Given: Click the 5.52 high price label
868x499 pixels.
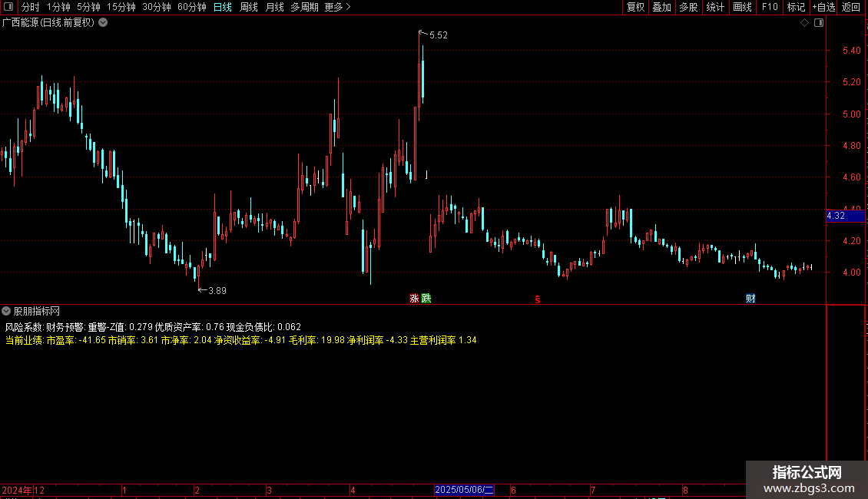Looking at the screenshot, I should (439, 35).
